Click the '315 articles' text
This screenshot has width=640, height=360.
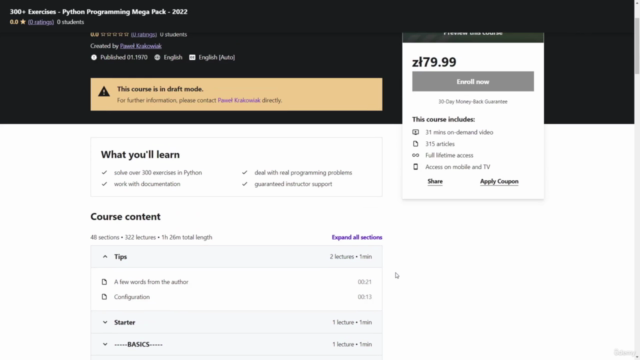pyautogui.click(x=440, y=144)
